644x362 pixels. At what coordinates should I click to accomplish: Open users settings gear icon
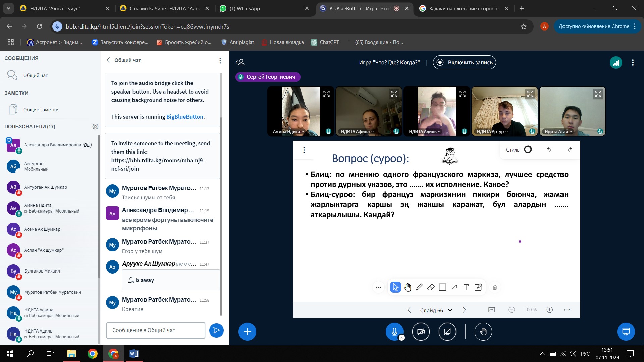coord(95,127)
